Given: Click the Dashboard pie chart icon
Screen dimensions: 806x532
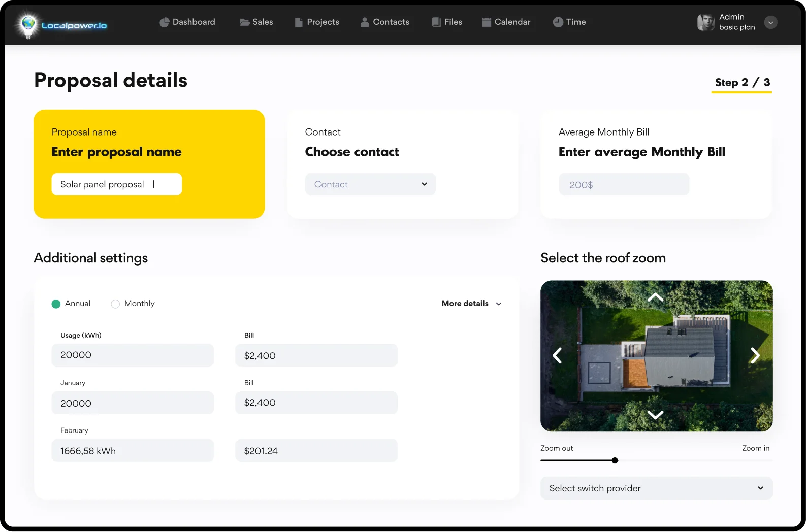Looking at the screenshot, I should (x=164, y=22).
